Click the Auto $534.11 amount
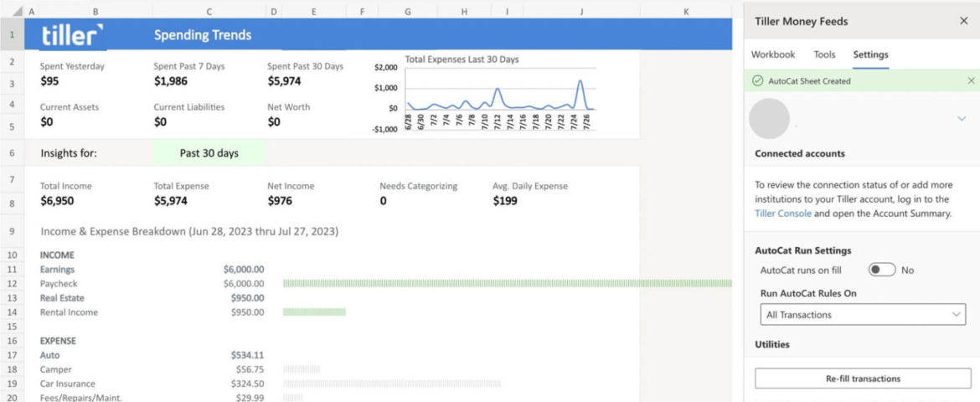Screen dimensions: 980x402 point(247,355)
